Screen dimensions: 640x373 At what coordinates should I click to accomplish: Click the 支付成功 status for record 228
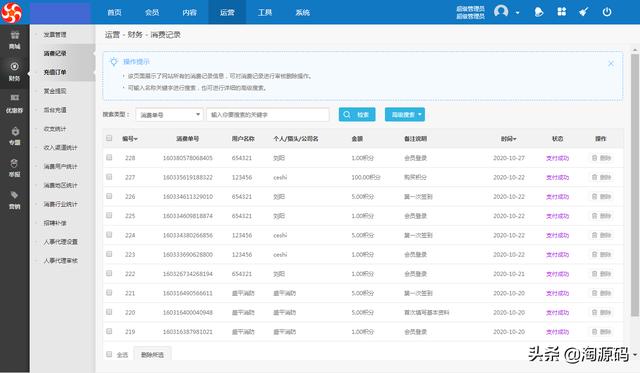pyautogui.click(x=557, y=158)
